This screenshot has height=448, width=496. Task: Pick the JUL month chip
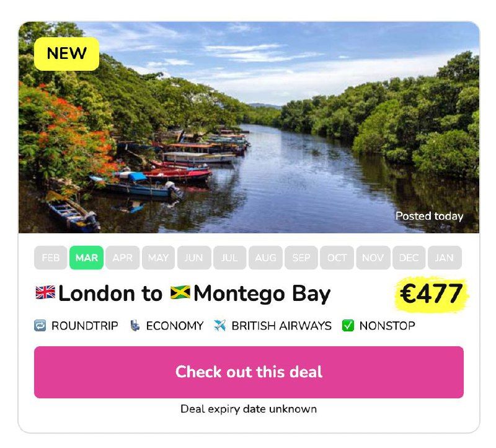pyautogui.click(x=229, y=258)
